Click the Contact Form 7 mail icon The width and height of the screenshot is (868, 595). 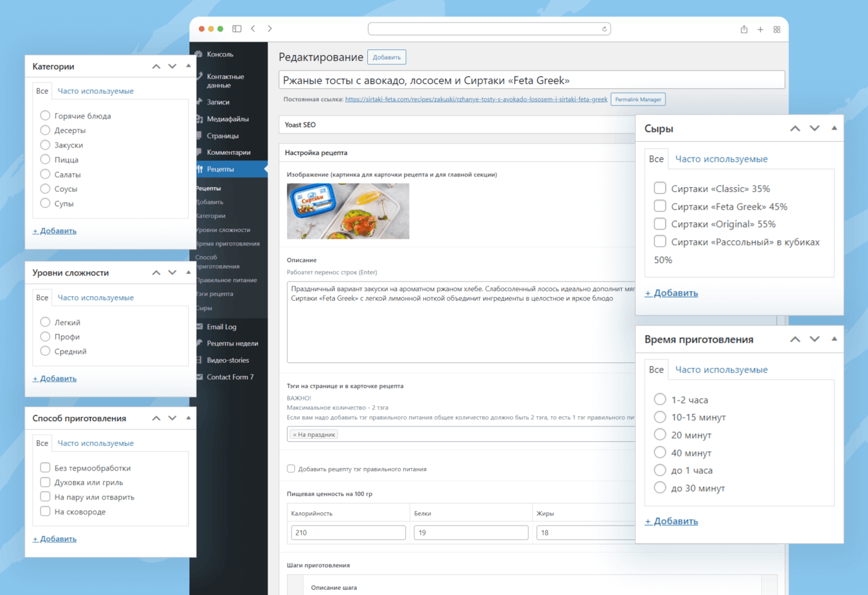tap(199, 377)
